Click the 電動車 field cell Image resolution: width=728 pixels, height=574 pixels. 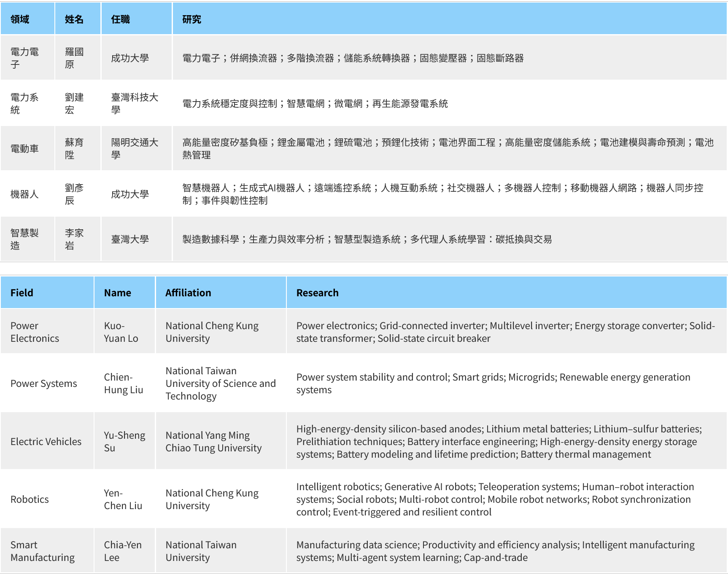click(x=24, y=149)
